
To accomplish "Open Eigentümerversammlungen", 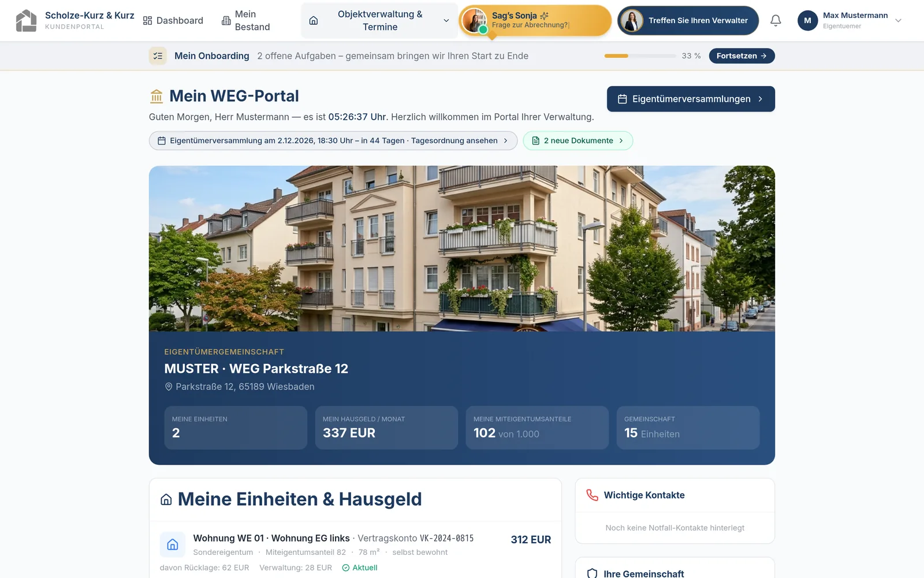I will click(691, 99).
